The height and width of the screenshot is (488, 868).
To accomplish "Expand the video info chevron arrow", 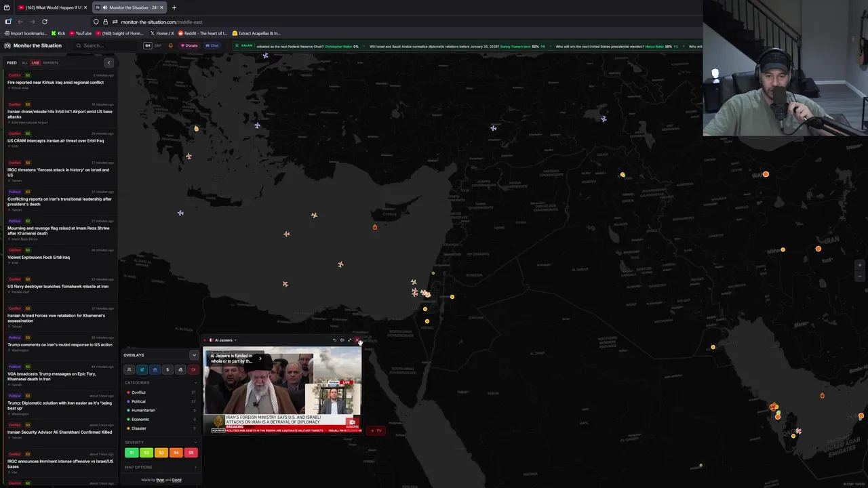I will [x=260, y=359].
